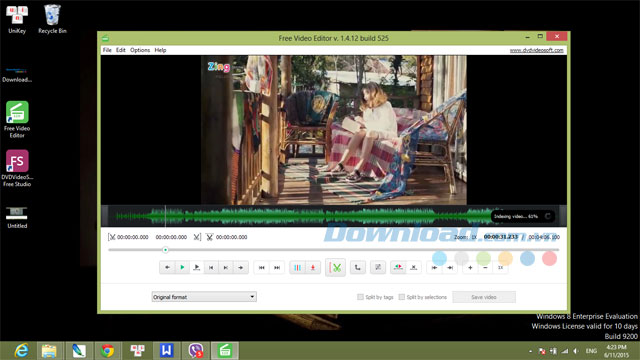Click the previous frame button
The image size is (640, 360).
pyautogui.click(x=211, y=267)
